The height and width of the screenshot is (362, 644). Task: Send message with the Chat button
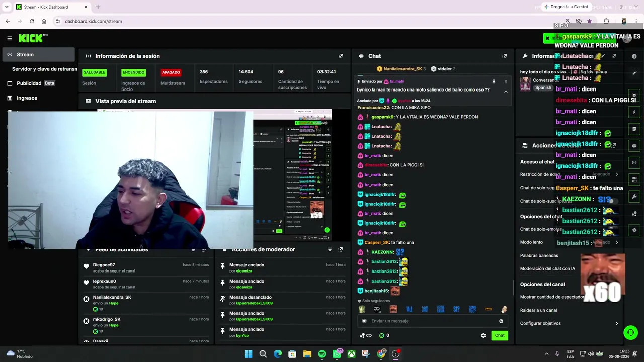[x=500, y=335]
